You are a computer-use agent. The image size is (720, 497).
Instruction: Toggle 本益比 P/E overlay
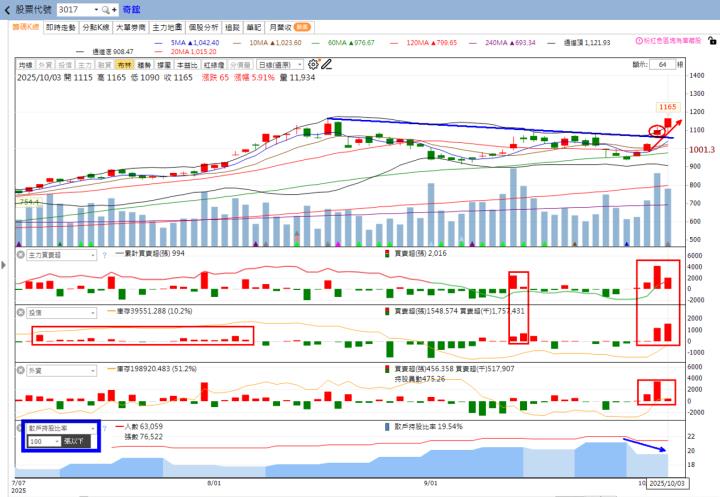187,65
